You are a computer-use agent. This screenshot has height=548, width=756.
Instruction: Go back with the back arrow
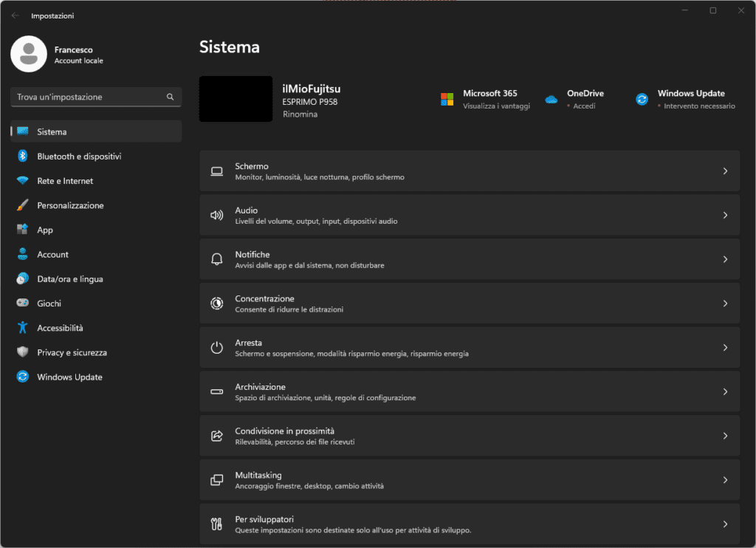point(16,16)
